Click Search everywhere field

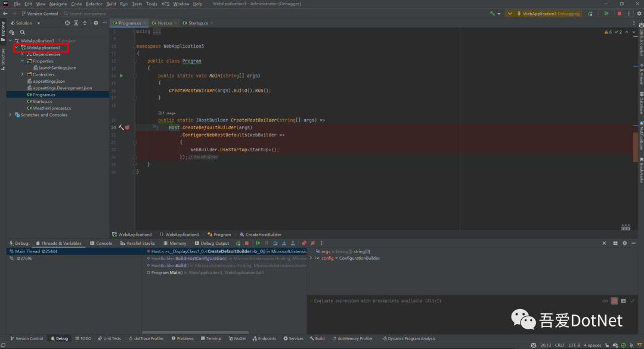[85, 14]
